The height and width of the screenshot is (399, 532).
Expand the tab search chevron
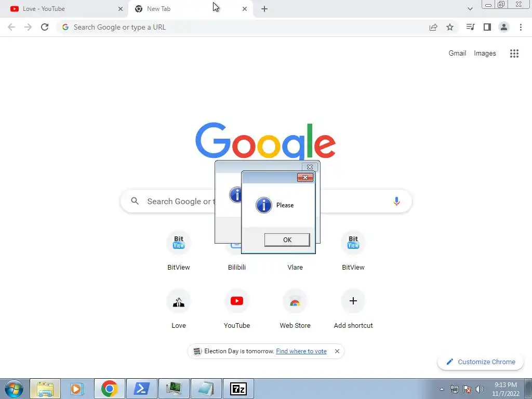point(470,9)
